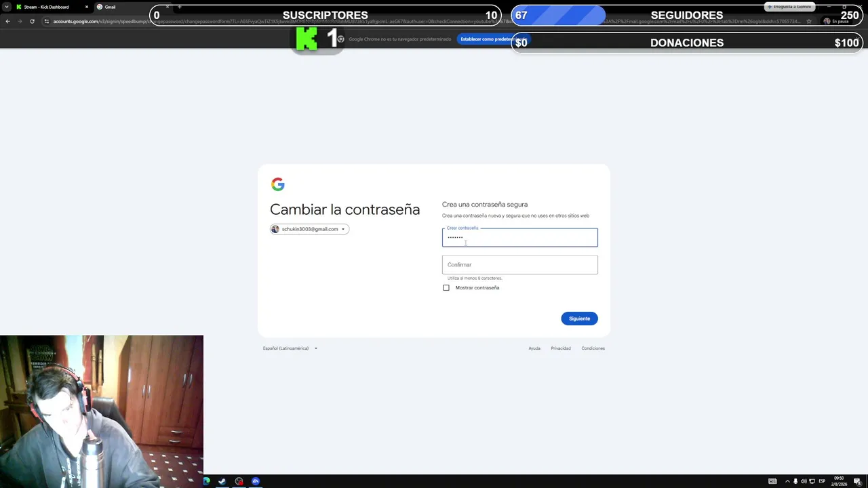Open the site information icon in address bar
Image resolution: width=868 pixels, height=488 pixels.
click(x=46, y=21)
